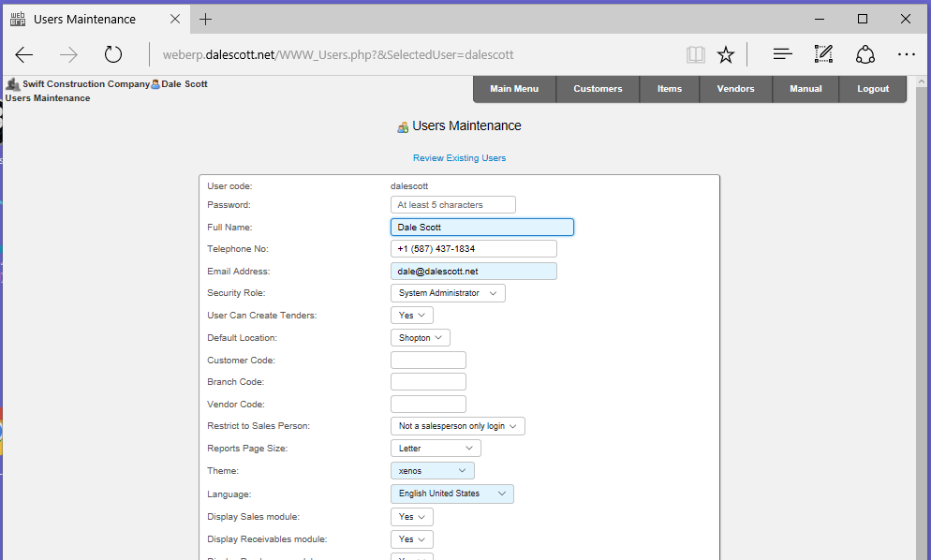Viewport: 931px width, 560px height.
Task: Click the user icon beside Dale Scott
Action: click(x=155, y=84)
